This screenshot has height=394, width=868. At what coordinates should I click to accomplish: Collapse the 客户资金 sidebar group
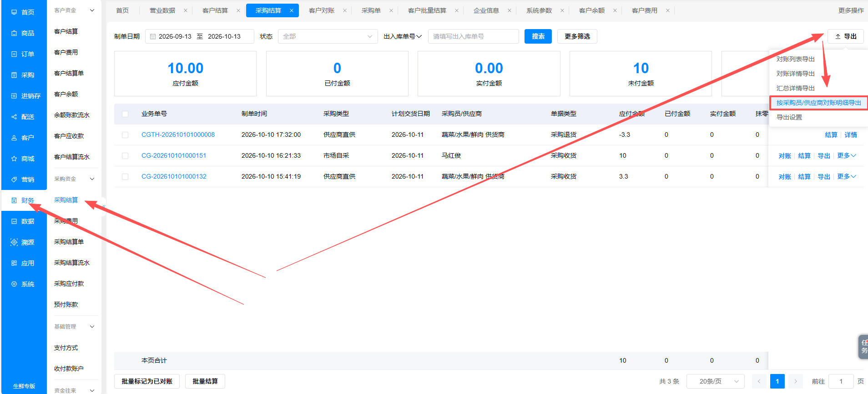click(92, 10)
